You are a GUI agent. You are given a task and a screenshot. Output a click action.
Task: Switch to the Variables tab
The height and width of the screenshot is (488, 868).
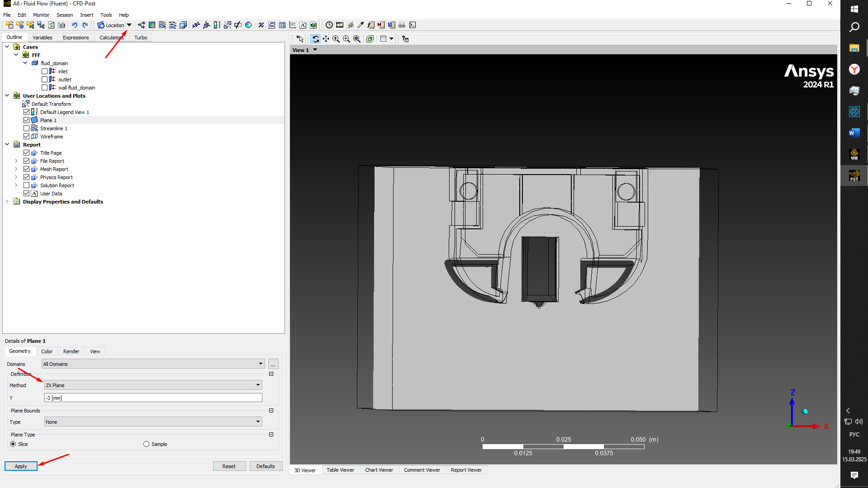pyautogui.click(x=43, y=38)
